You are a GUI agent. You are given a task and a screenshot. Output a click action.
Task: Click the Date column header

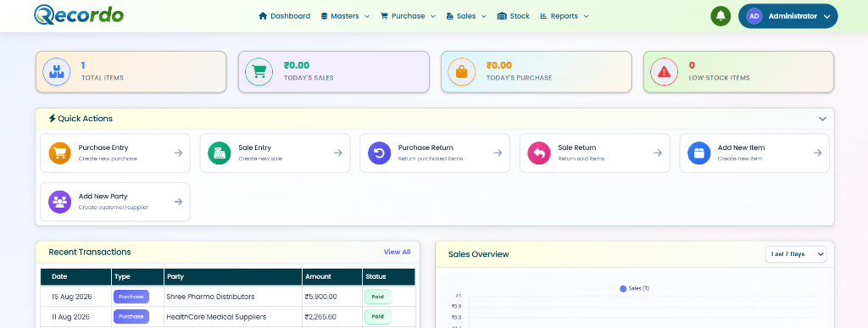click(75, 276)
